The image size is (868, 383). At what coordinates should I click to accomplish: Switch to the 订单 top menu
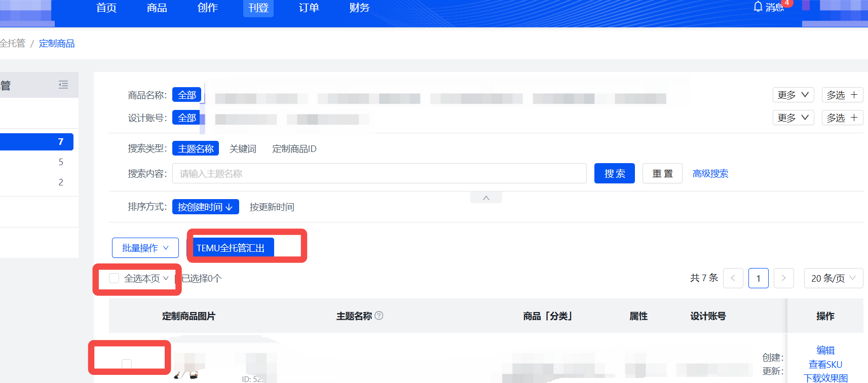309,8
